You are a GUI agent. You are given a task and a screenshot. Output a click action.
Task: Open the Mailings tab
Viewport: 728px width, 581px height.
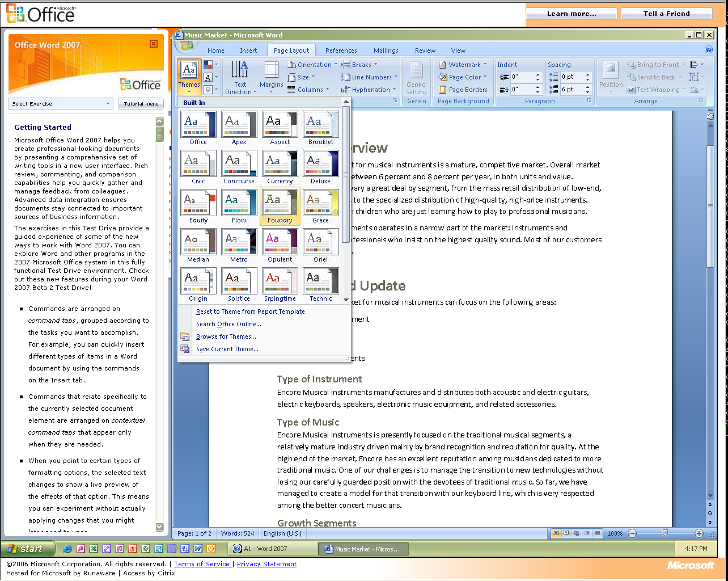386,50
